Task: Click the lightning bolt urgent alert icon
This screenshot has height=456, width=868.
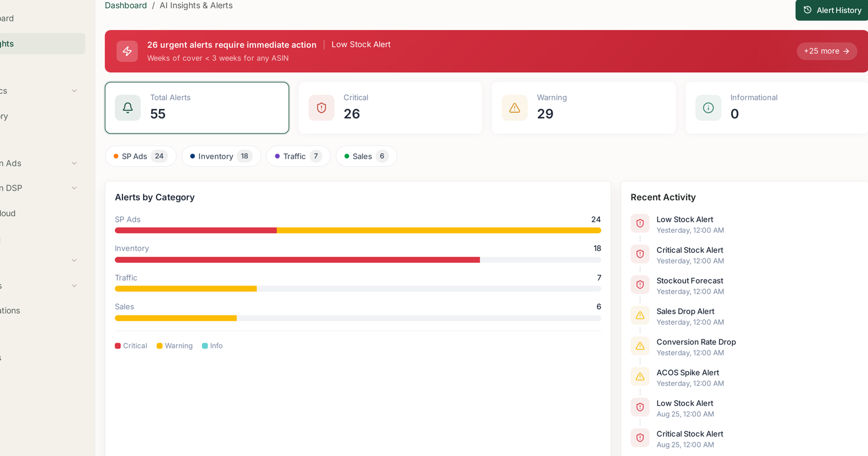Action: pos(127,51)
